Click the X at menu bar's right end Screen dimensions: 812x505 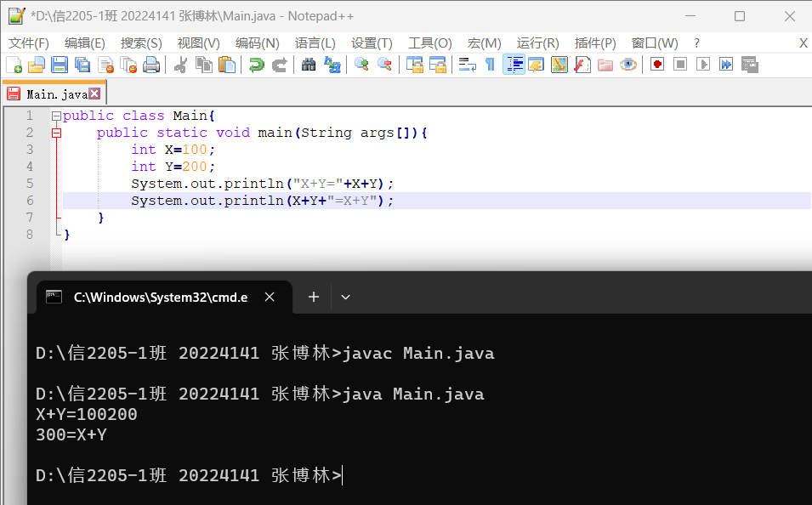803,43
